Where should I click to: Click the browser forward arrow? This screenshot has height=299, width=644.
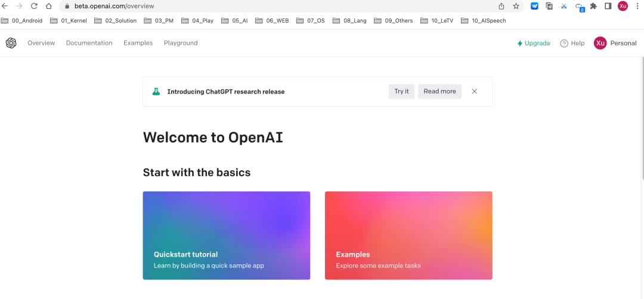coord(19,6)
